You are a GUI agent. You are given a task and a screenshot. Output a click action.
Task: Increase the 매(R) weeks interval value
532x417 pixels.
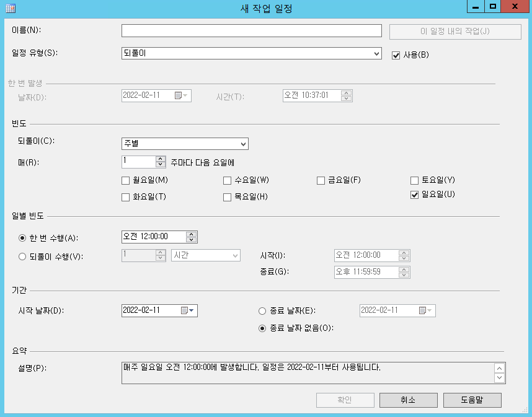coord(161,159)
